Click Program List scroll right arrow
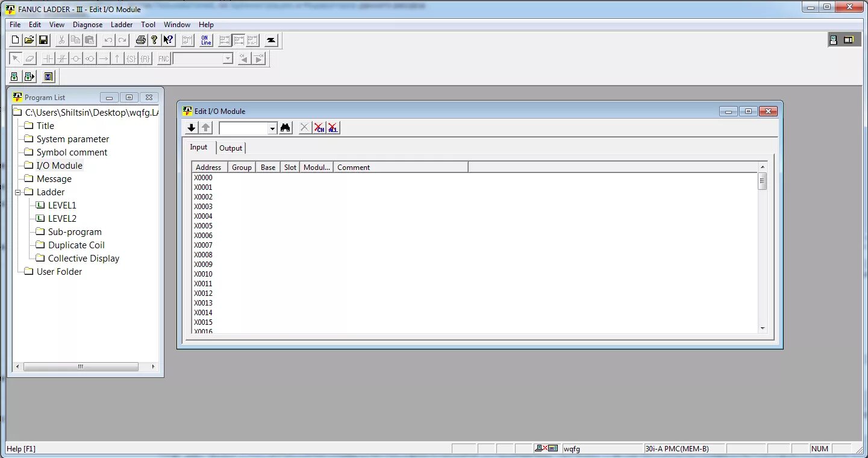The width and height of the screenshot is (868, 458). click(x=153, y=366)
